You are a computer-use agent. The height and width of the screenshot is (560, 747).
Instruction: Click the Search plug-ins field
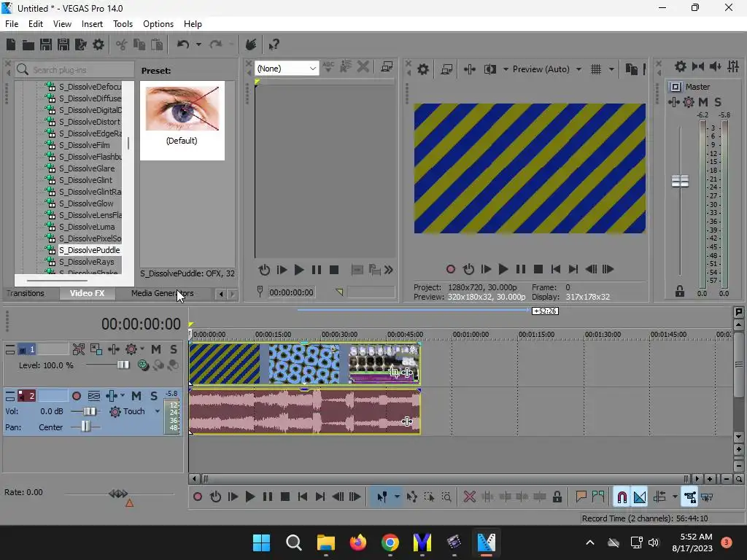coord(74,70)
